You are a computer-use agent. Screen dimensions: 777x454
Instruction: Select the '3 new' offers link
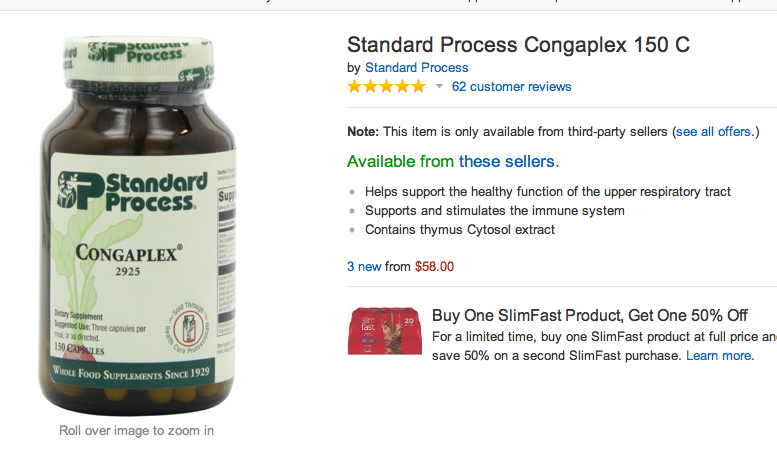[x=364, y=266]
